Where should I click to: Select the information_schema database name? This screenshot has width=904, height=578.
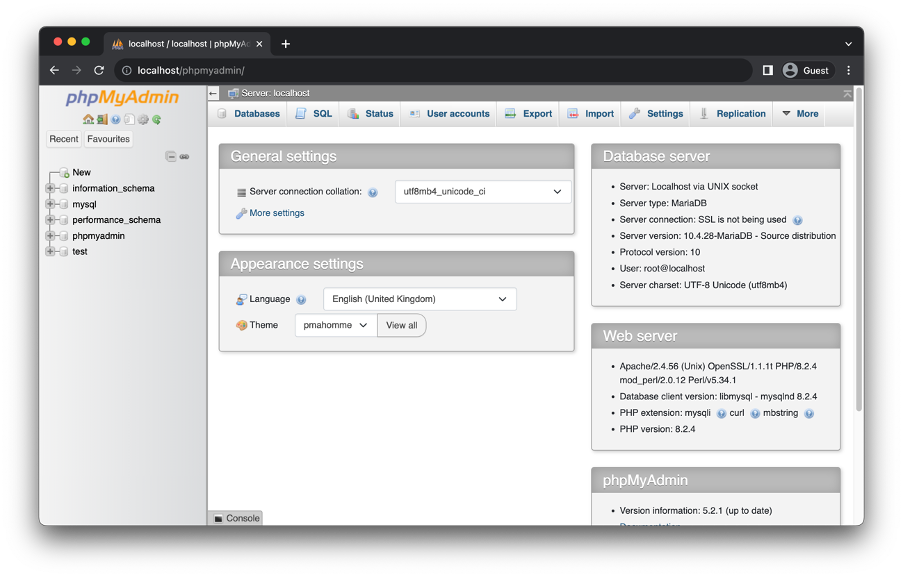pos(114,188)
